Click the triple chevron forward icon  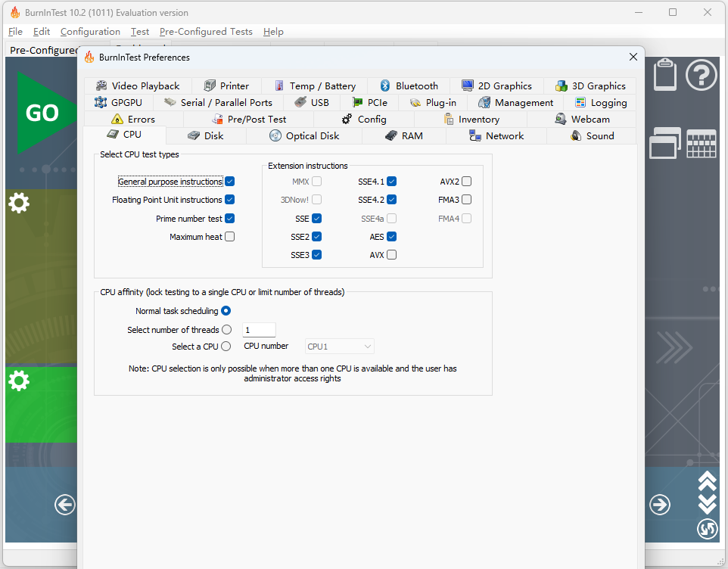pyautogui.click(x=674, y=347)
